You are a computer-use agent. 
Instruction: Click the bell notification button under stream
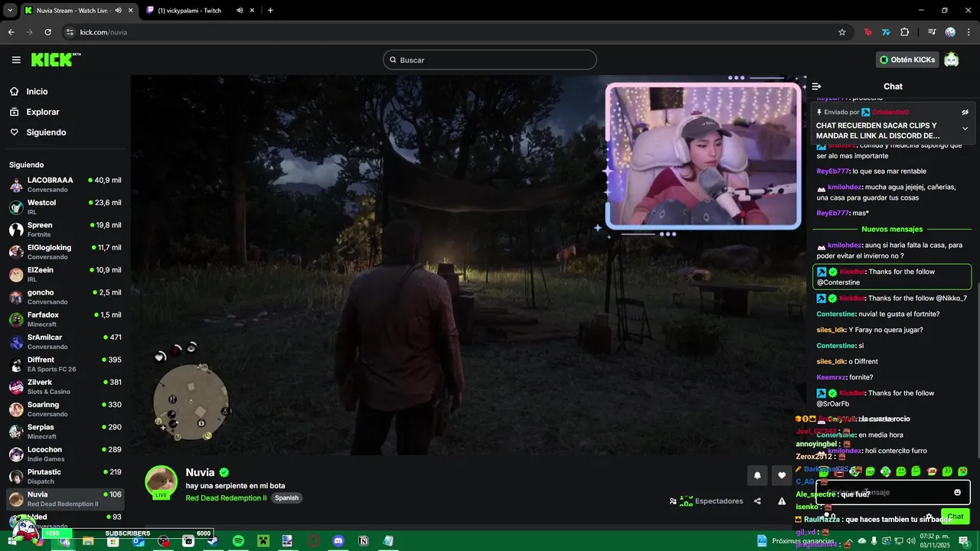click(x=757, y=475)
